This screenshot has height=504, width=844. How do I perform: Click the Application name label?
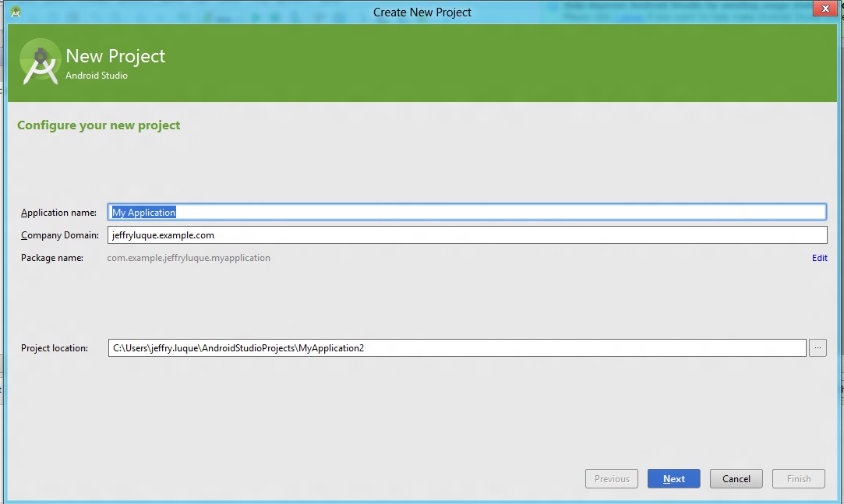pos(58,213)
